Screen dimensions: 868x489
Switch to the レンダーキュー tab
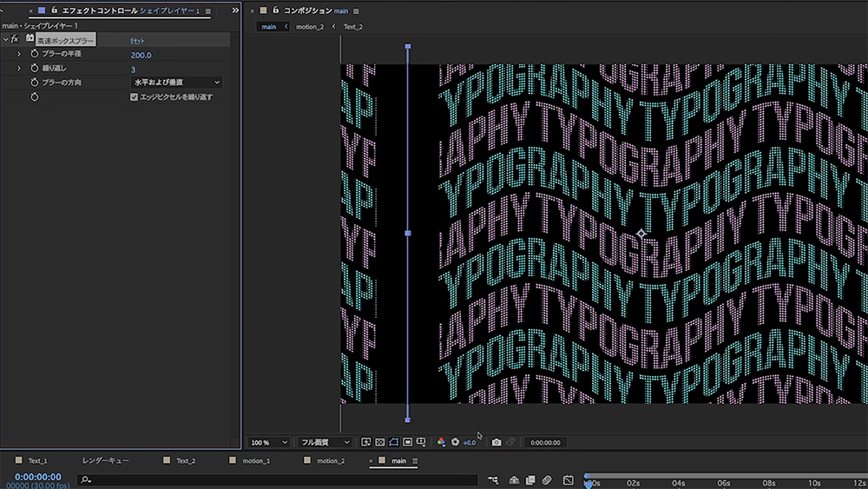105,460
